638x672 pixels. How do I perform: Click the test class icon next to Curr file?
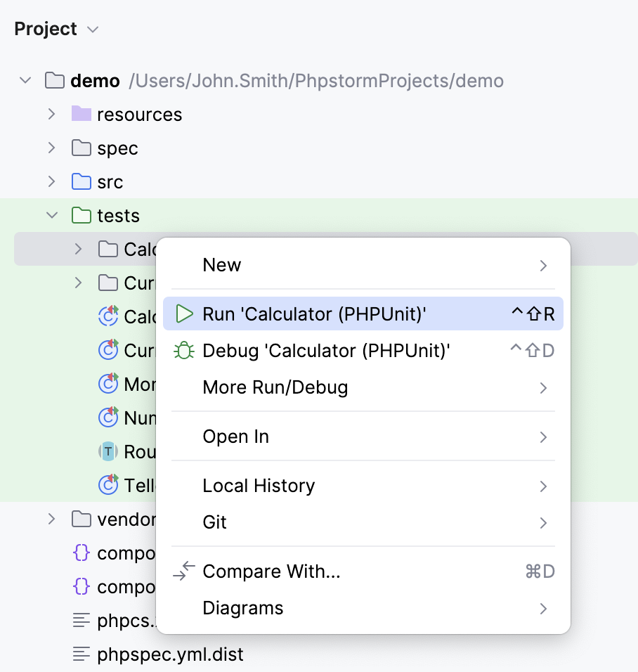(107, 351)
